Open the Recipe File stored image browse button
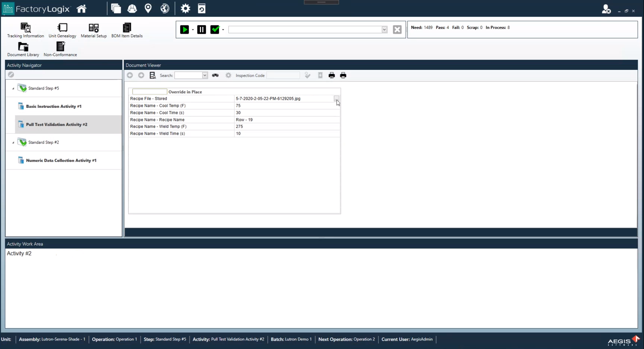 click(x=336, y=98)
